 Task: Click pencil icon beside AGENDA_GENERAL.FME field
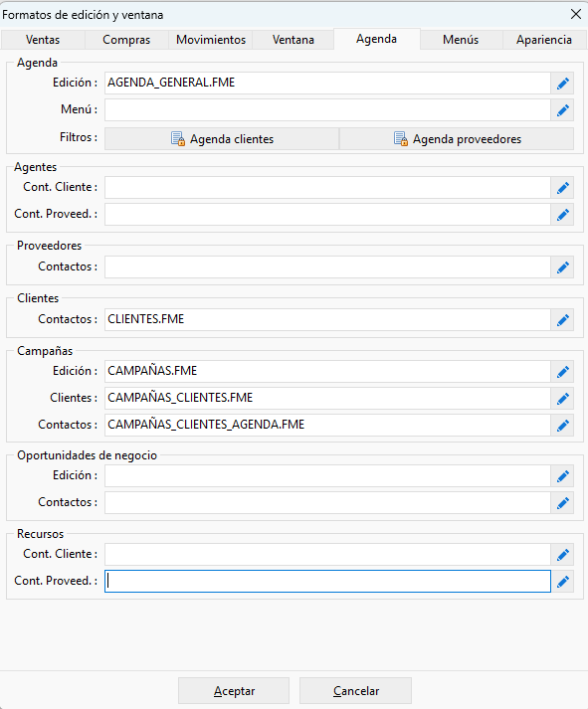tap(563, 84)
